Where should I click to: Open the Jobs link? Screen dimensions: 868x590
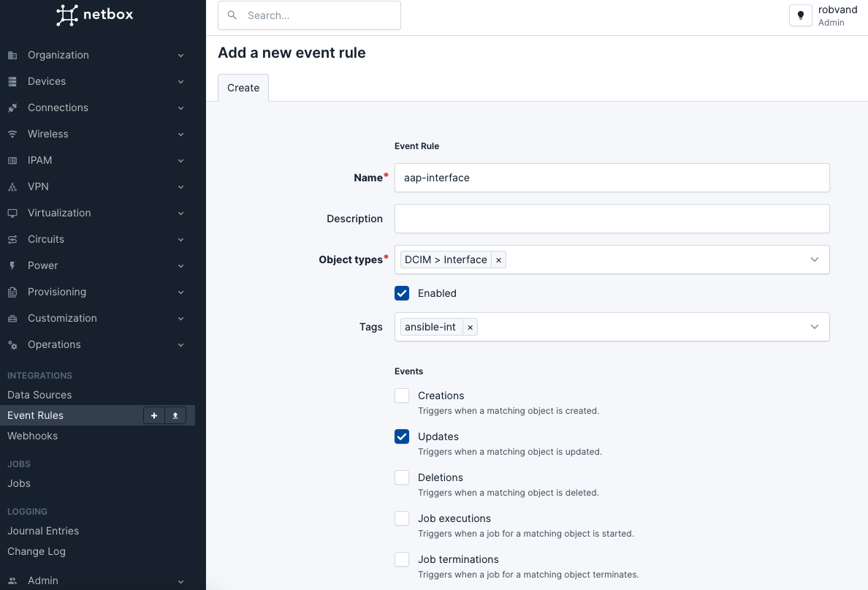pos(19,484)
